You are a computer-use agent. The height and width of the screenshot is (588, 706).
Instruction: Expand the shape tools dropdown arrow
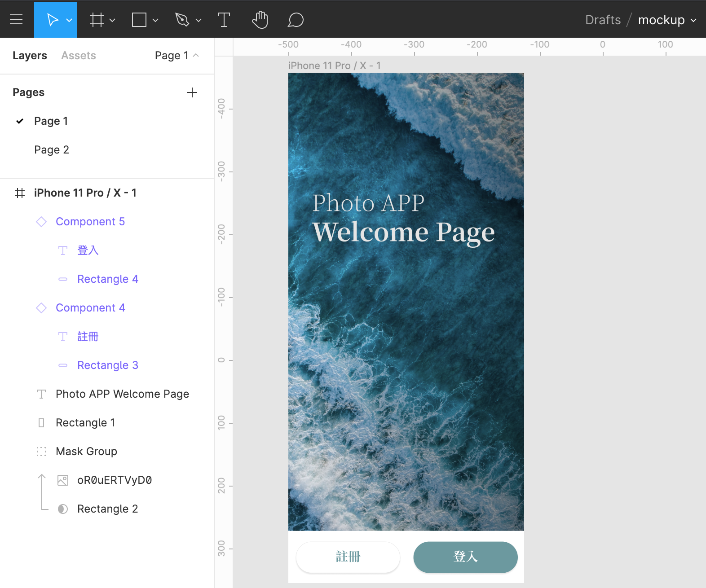(155, 20)
